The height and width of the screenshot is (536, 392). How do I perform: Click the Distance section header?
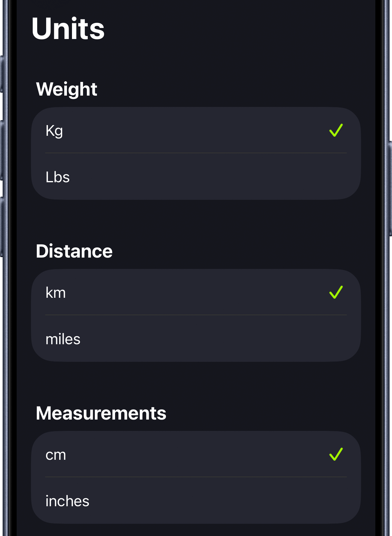coord(74,251)
